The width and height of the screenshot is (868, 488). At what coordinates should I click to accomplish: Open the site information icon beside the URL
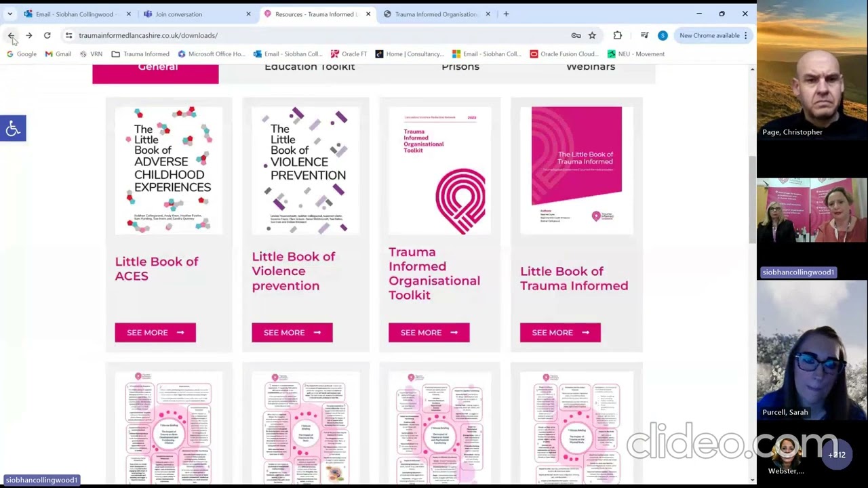click(68, 35)
